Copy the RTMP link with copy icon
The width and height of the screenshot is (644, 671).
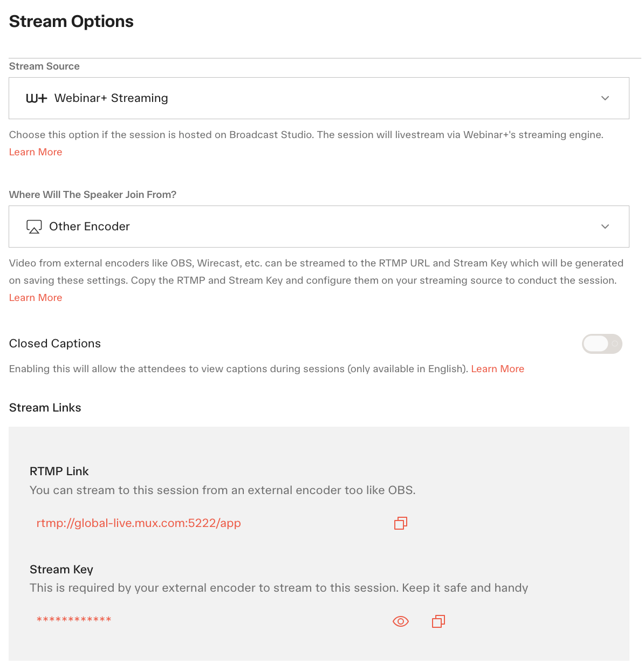pyautogui.click(x=401, y=523)
